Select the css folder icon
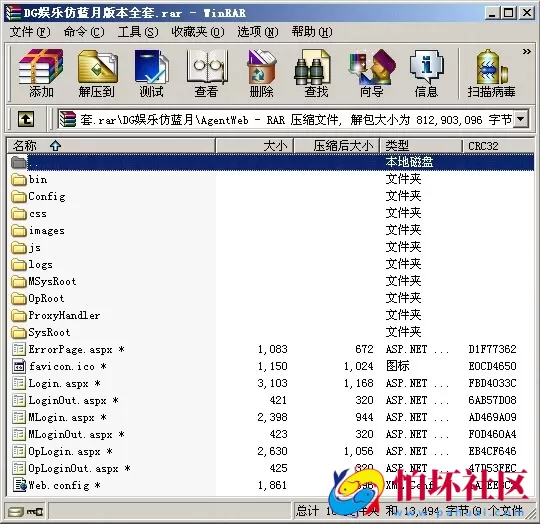Screen dimensions: 540x524 click(x=19, y=214)
